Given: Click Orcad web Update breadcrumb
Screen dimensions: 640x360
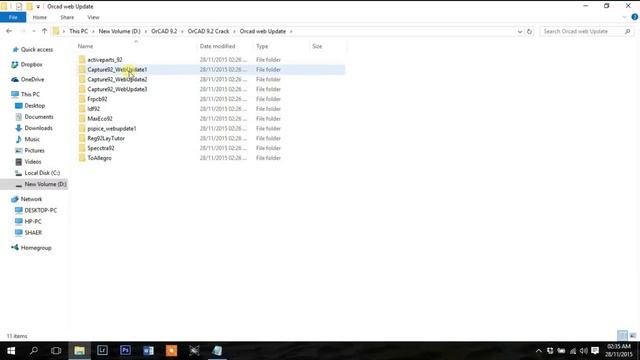Looking at the screenshot, I should tap(262, 31).
